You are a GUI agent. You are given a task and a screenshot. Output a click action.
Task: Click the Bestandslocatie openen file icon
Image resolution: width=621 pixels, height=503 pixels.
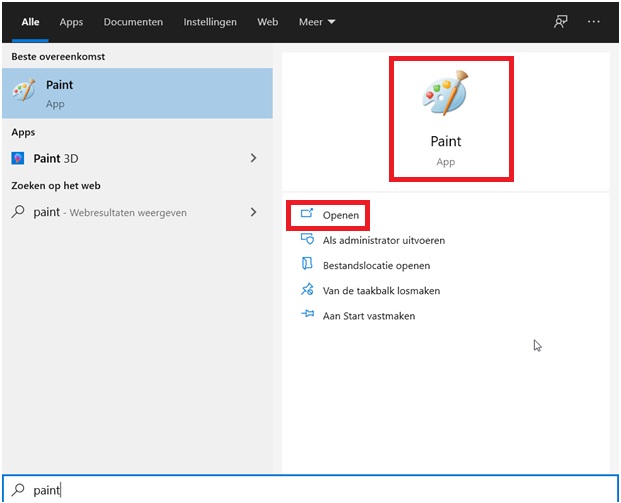[x=307, y=265]
